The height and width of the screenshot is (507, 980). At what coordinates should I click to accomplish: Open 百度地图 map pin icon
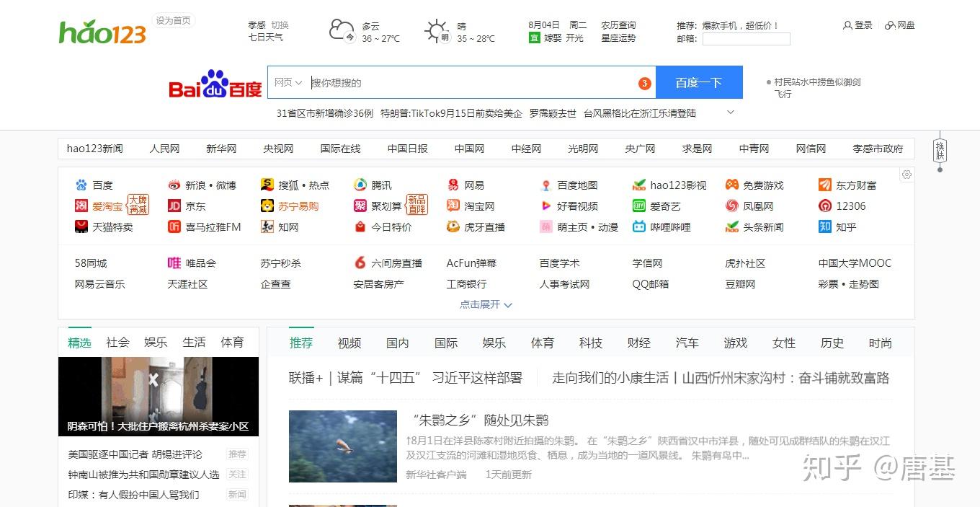(x=546, y=185)
